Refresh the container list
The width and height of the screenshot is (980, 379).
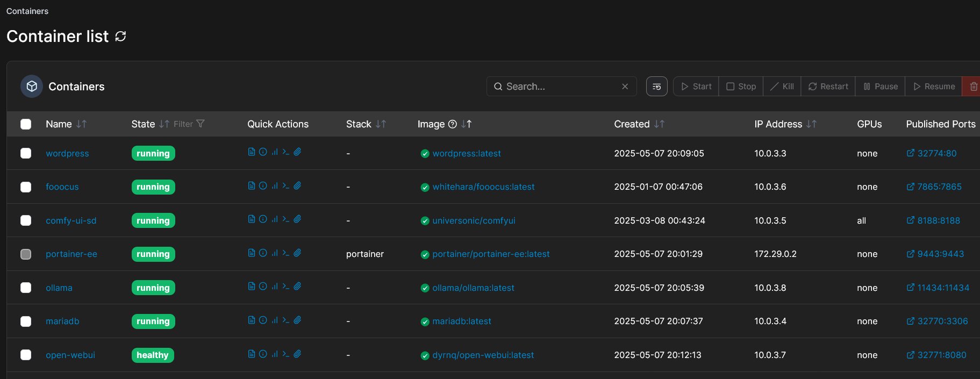tap(120, 36)
